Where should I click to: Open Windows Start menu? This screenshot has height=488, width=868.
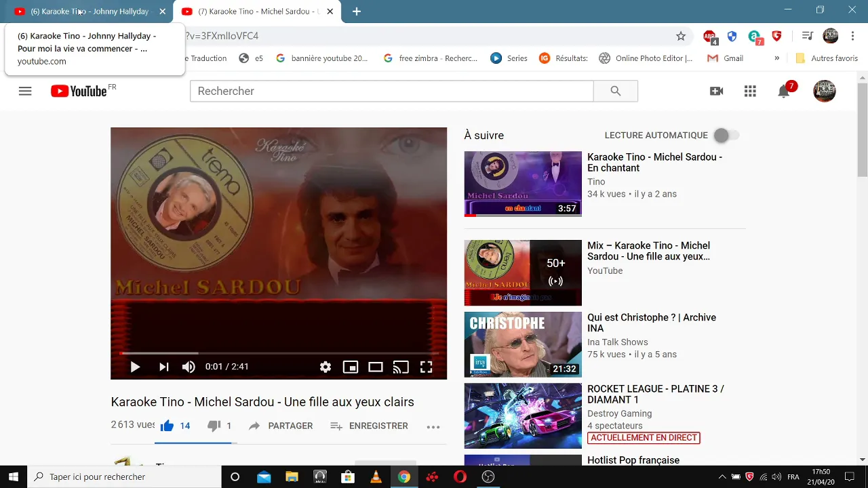(13, 477)
